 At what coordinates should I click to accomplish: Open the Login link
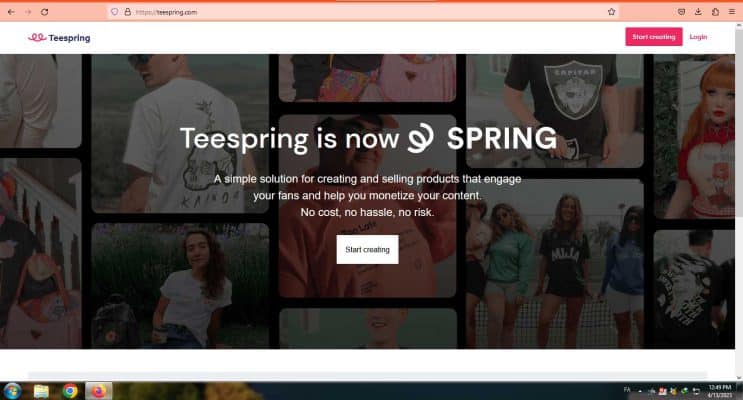click(x=698, y=36)
